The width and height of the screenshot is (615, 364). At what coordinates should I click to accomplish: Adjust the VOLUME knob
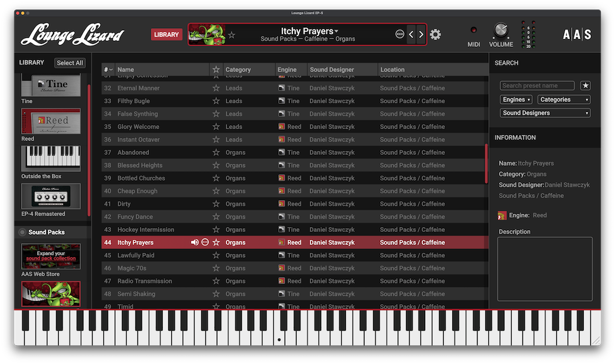[501, 31]
